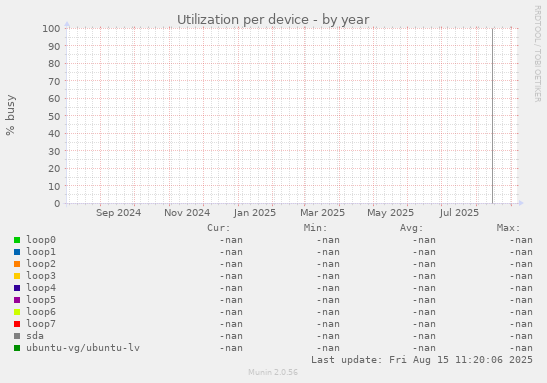Click the Nov 2024 axis label
This screenshot has width=547, height=383.
(187, 213)
